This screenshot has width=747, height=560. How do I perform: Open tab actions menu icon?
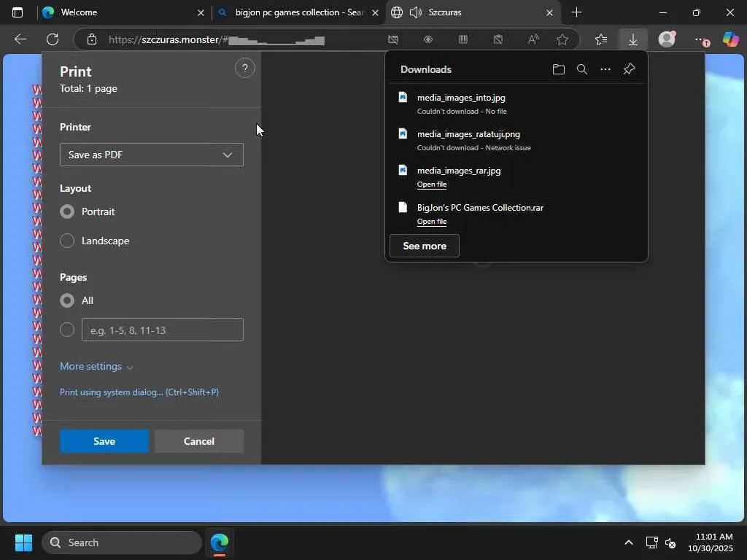point(18,12)
